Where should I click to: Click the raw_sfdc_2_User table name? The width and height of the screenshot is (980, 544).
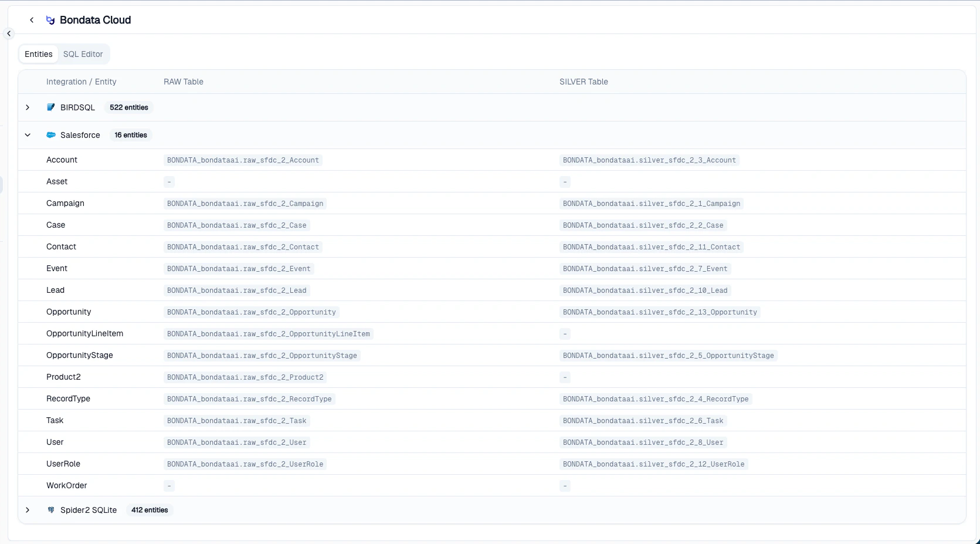[x=236, y=442]
